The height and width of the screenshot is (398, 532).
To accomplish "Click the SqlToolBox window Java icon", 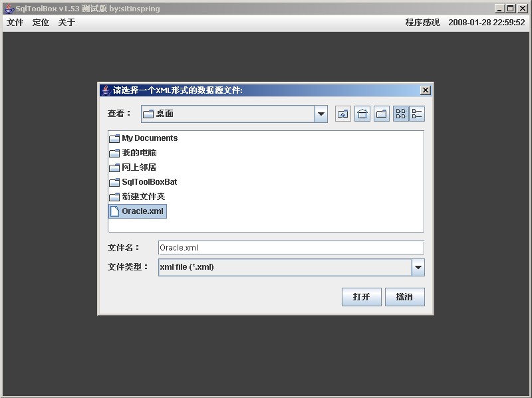I will point(9,9).
